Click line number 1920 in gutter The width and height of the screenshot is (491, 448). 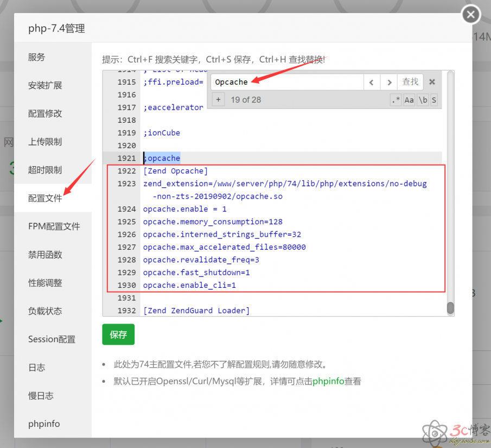(126, 146)
